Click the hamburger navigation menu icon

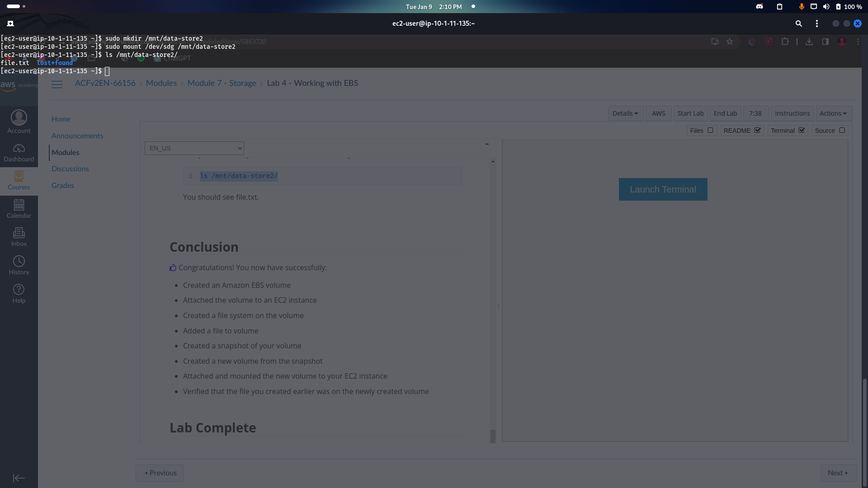[x=57, y=84]
